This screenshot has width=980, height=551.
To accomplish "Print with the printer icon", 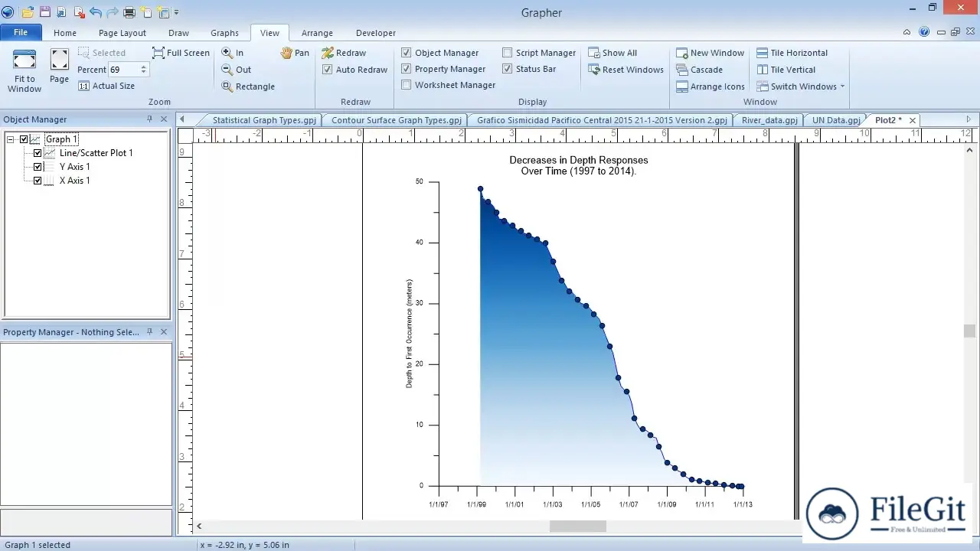I will point(129,12).
